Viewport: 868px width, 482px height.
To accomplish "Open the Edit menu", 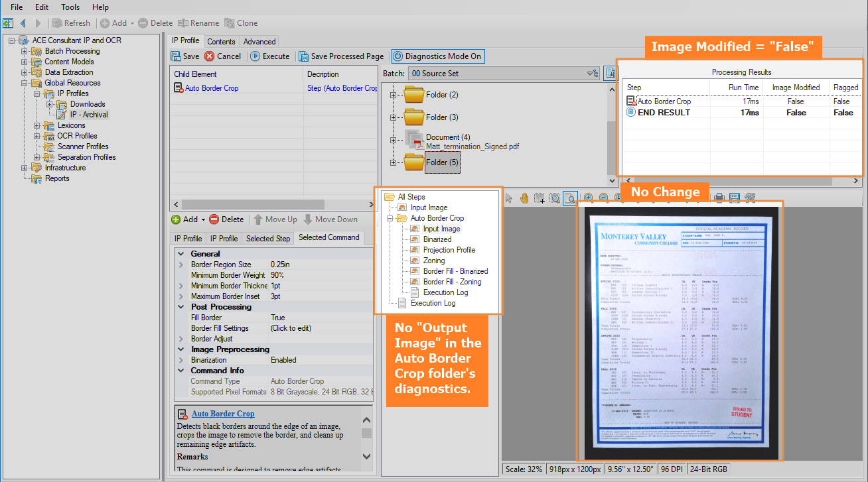I will click(42, 7).
